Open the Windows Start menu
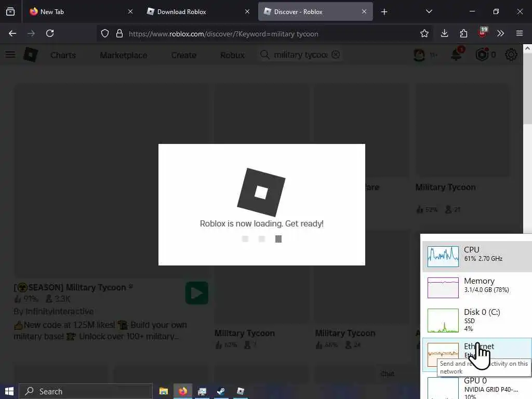 click(9, 391)
